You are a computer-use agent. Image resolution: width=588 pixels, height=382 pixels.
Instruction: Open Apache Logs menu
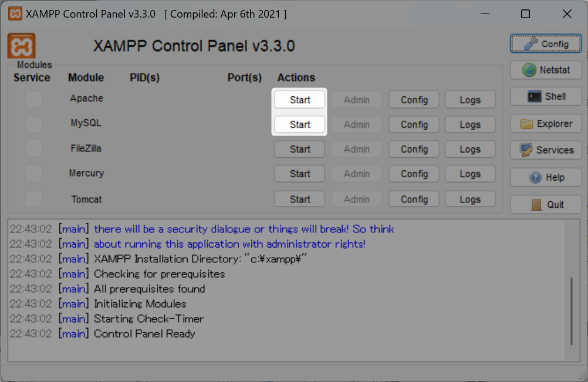[x=470, y=100]
